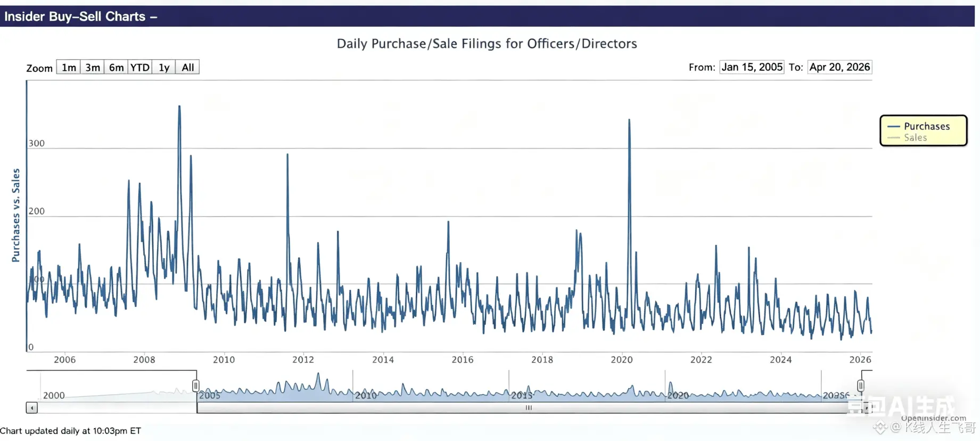Edit the To date field

coord(839,67)
